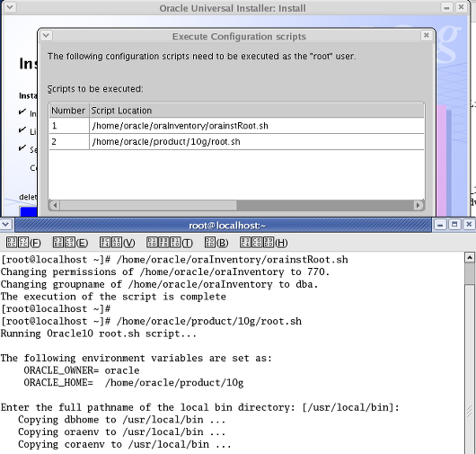The image size is (476, 454).
Task: Click 'The execution of the script is complete' line
Action: coord(113,297)
